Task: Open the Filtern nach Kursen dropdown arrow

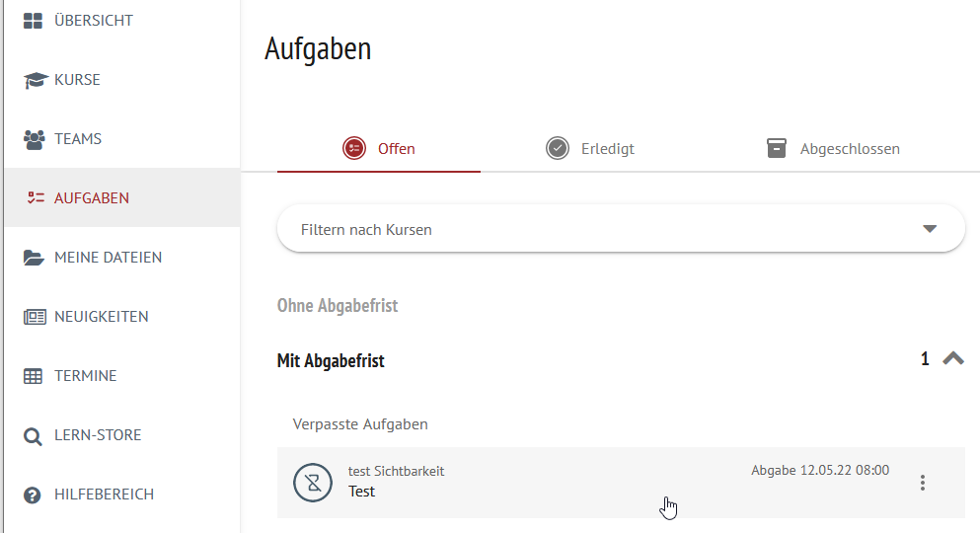Action: [930, 229]
